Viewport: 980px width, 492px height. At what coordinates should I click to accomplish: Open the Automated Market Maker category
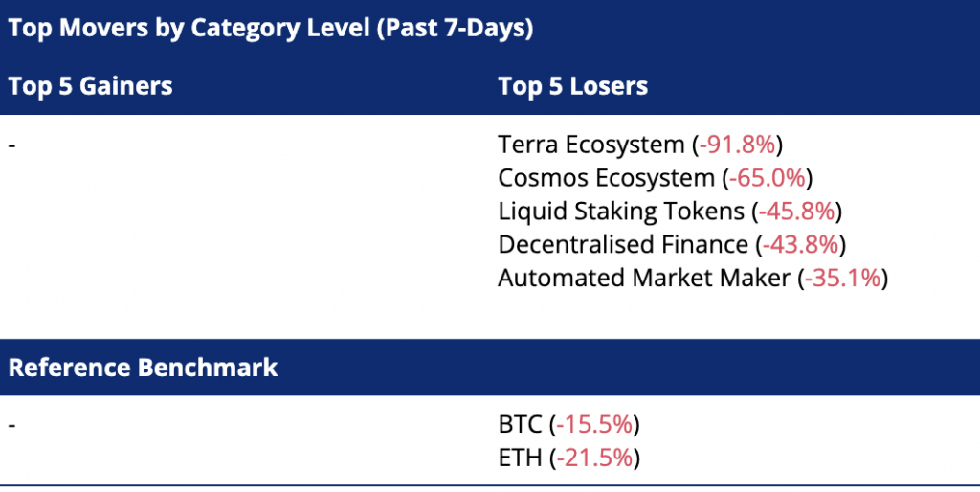[x=644, y=279]
